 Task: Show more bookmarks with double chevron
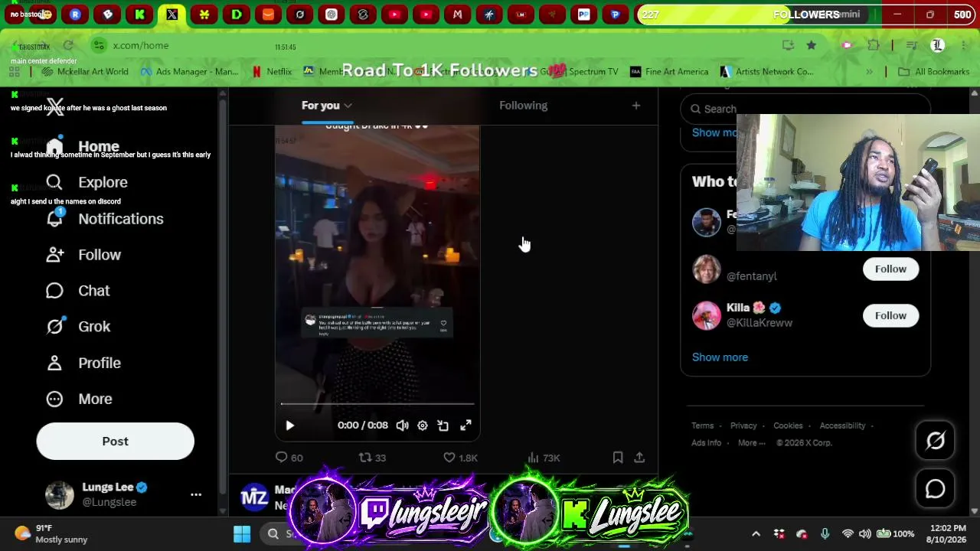click(x=869, y=71)
